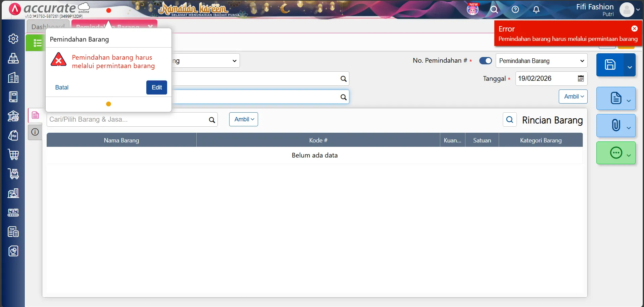The image size is (644, 307).
Task: Toggle the No. Pemindahan auto-number switch
Action: coord(485,61)
